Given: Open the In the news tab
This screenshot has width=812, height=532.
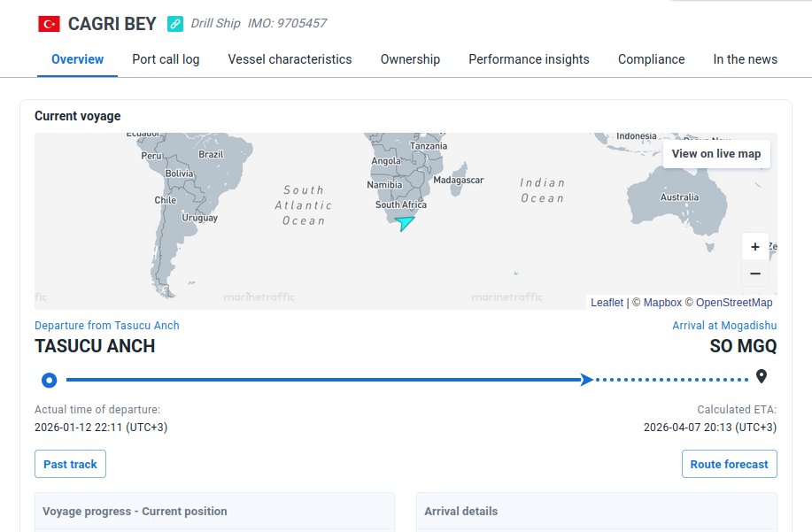Looking at the screenshot, I should click(746, 59).
